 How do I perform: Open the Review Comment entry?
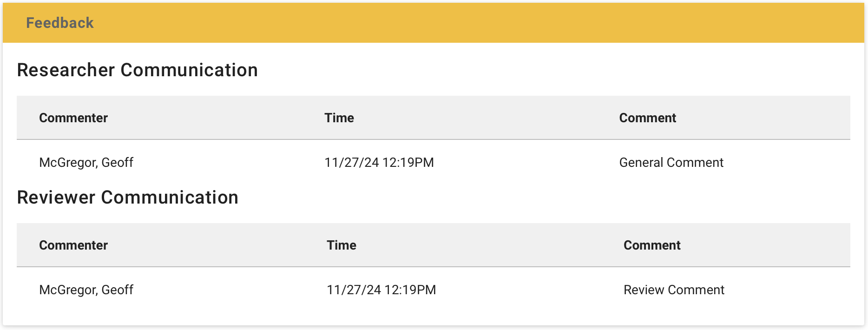pos(674,290)
